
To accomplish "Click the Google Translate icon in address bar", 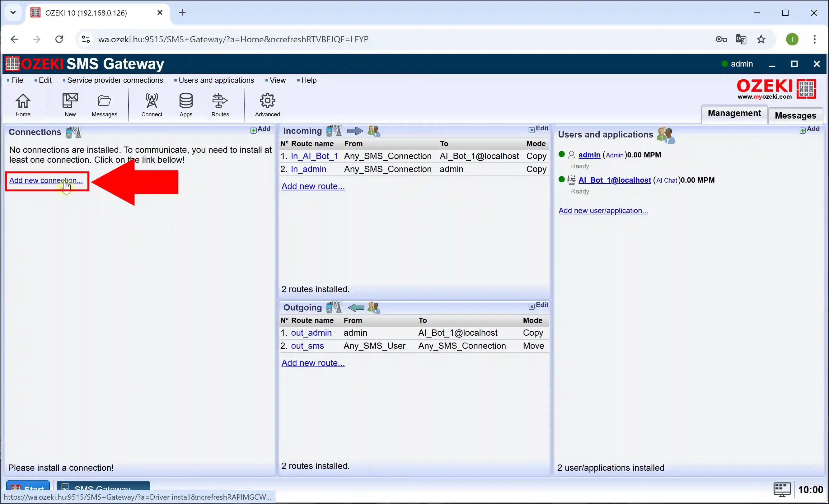I will pos(741,40).
